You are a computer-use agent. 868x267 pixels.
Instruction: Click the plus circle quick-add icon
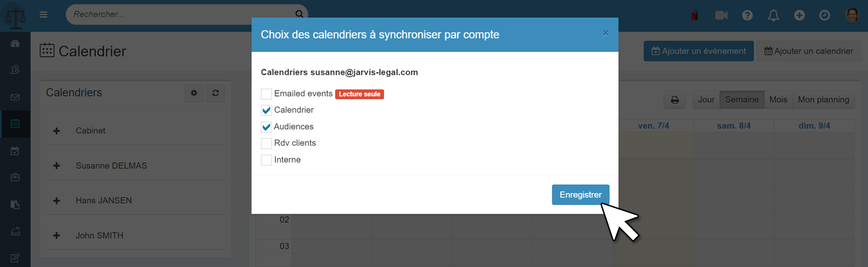(799, 15)
